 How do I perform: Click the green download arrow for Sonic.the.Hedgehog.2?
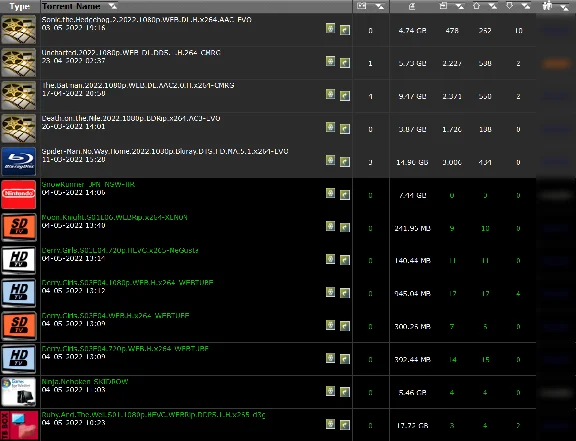pos(345,30)
